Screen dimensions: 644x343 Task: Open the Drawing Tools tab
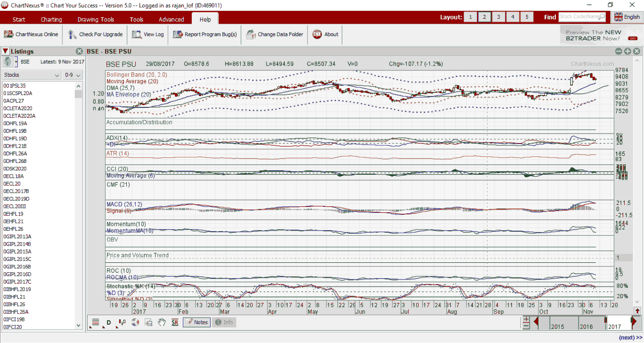(96, 19)
